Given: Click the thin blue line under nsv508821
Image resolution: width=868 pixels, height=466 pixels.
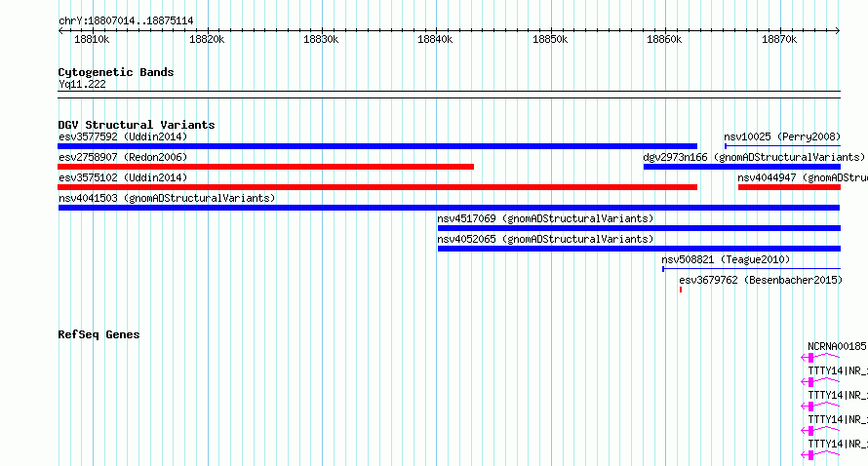Looking at the screenshot, I should click(x=751, y=269).
